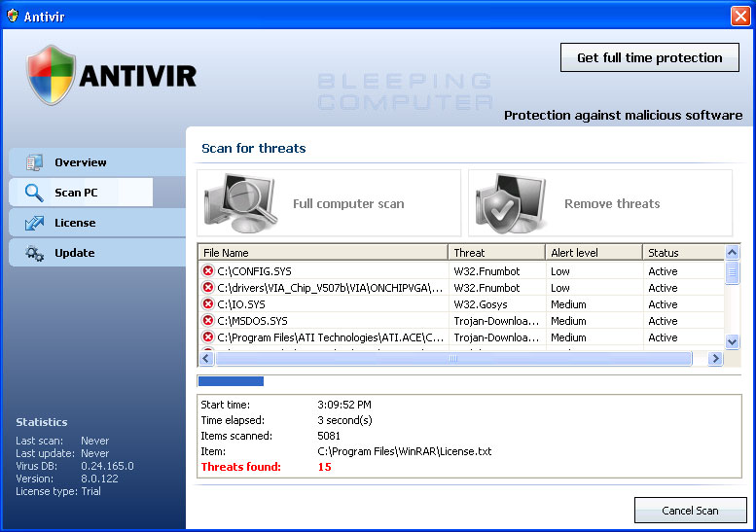The width and height of the screenshot is (756, 532).
Task: Click the scroll left arrow of threat list
Action: (206, 358)
